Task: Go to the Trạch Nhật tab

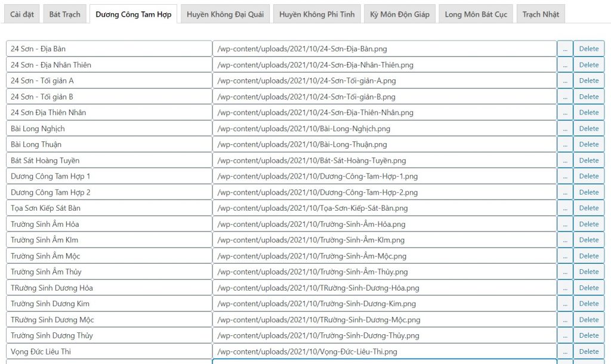Action: 541,14
